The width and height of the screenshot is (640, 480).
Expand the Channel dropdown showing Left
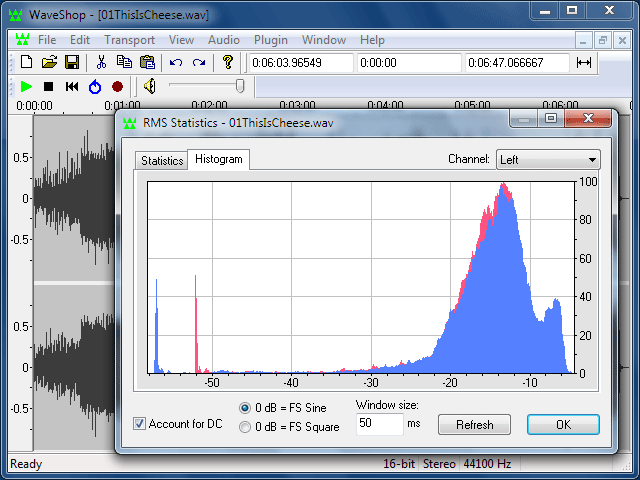coord(548,160)
